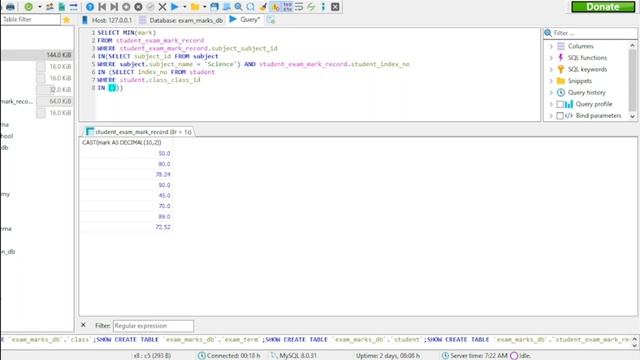640x360 pixels.
Task: Select the mark_reco... table row
Action: click(x=38, y=101)
